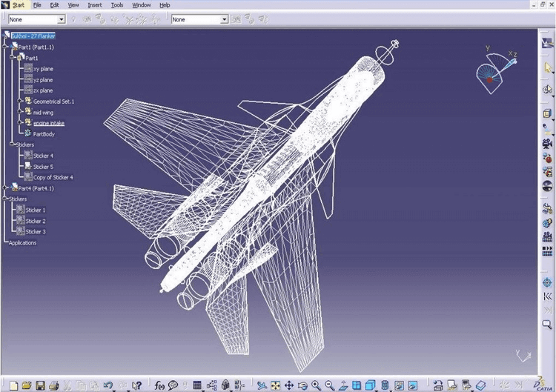This screenshot has width=556, height=392.
Task: Select the xy plane tree item
Action: tap(43, 68)
